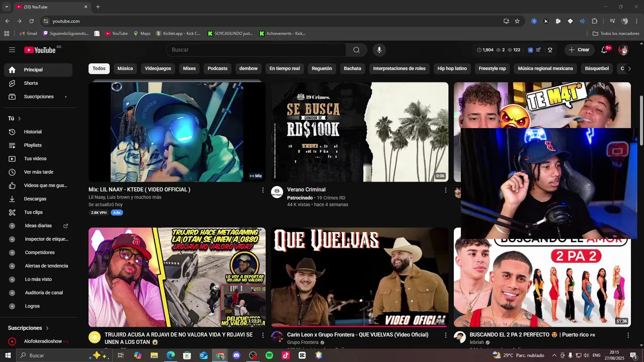Expand the Tú section chevron
Screen dimensions: 644x362
19,119
